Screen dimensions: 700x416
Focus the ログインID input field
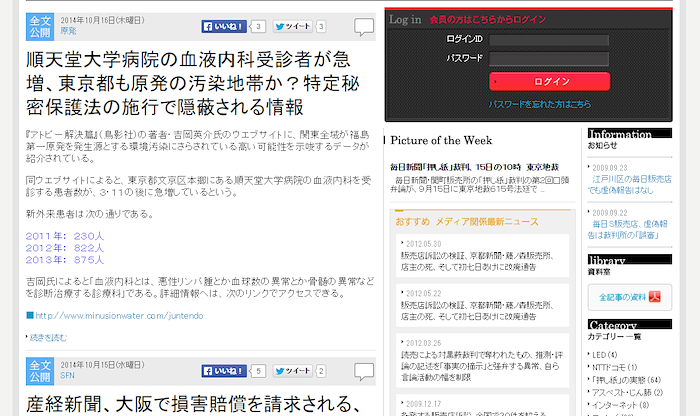click(x=549, y=40)
